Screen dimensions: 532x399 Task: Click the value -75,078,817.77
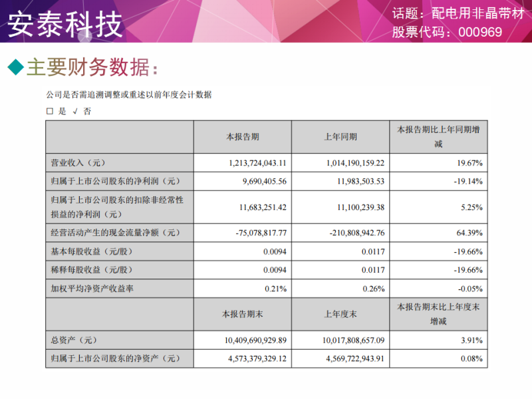point(261,233)
